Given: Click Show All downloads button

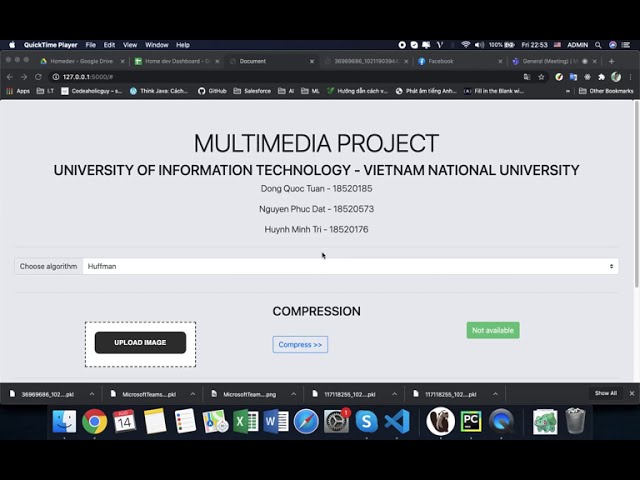Looking at the screenshot, I should (x=605, y=393).
